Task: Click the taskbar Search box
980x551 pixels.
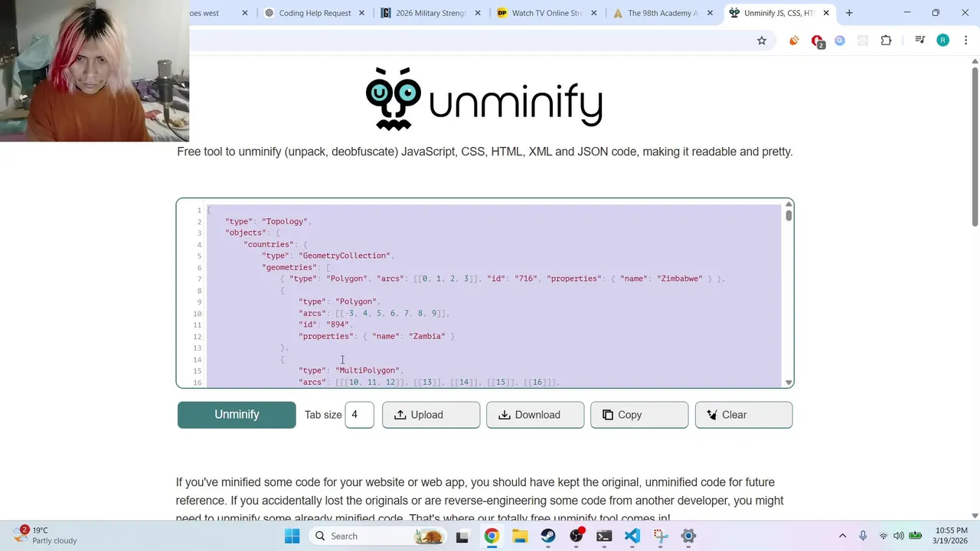Action: [x=377, y=536]
